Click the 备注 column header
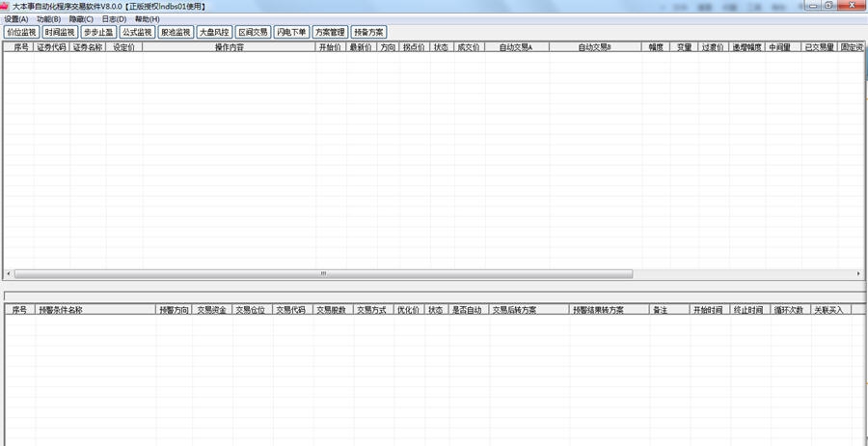The height and width of the screenshot is (446, 868). [670, 310]
